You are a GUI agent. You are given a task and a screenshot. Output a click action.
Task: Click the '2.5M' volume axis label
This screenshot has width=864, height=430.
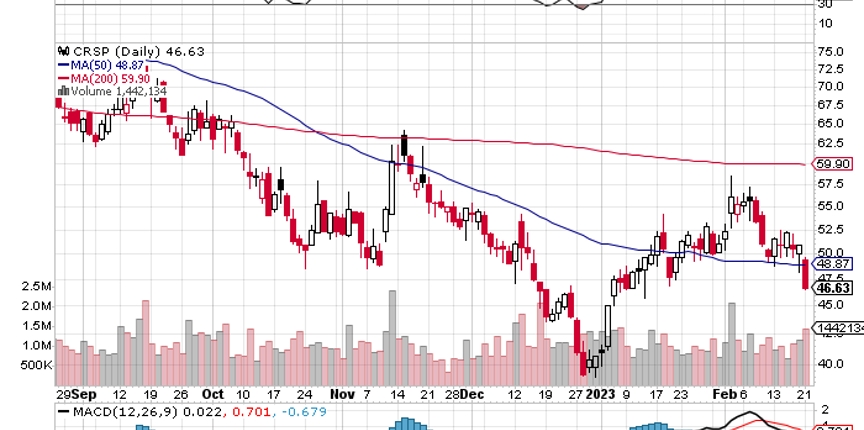click(36, 286)
